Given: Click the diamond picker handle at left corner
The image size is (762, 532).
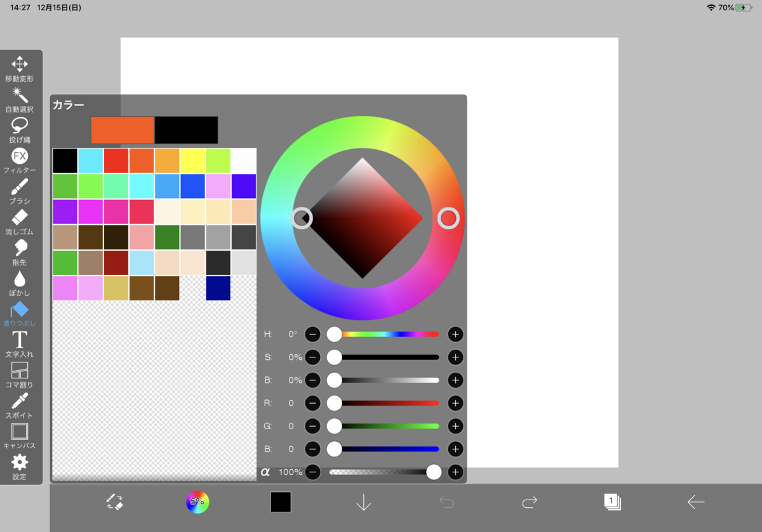Looking at the screenshot, I should (302, 218).
